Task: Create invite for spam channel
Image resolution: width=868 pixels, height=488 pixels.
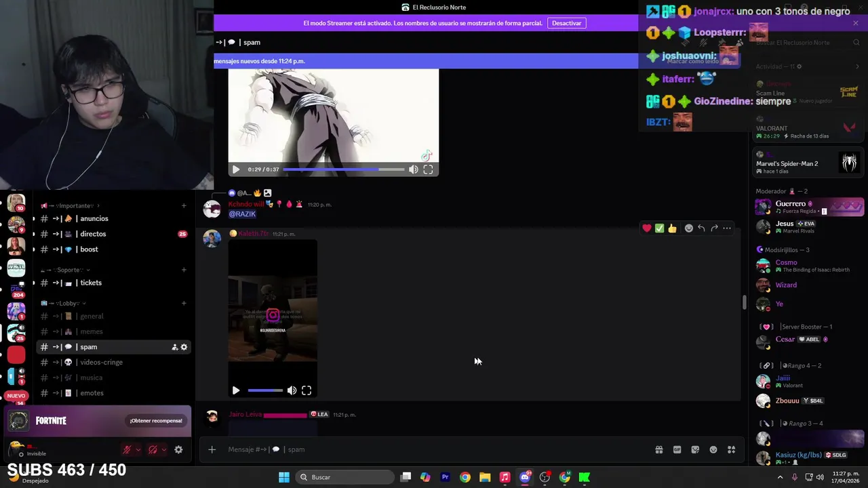Action: (174, 347)
